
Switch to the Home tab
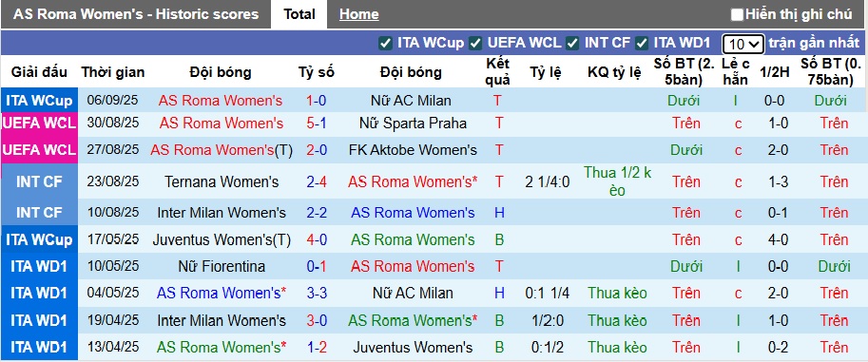pos(358,14)
